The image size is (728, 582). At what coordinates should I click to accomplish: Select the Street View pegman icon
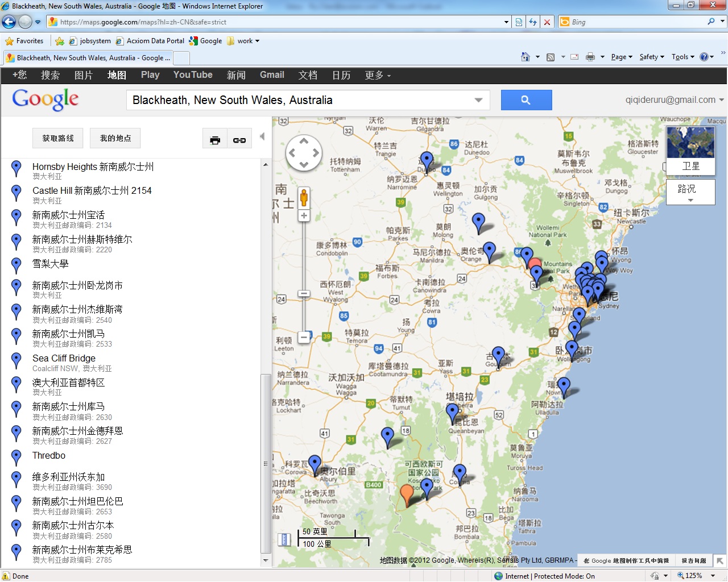click(x=304, y=197)
